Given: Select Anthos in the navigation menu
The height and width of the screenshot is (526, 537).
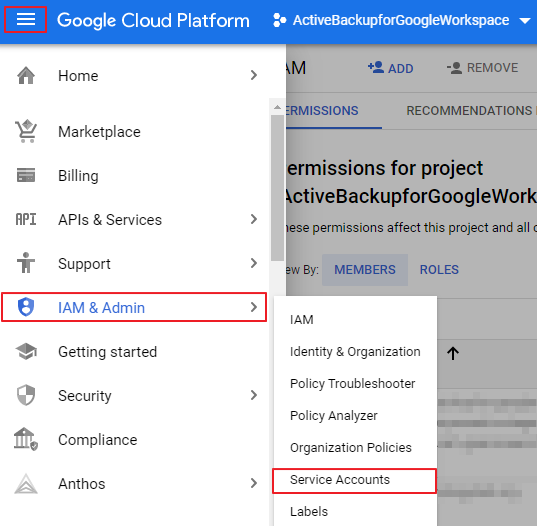Looking at the screenshot, I should tap(82, 484).
